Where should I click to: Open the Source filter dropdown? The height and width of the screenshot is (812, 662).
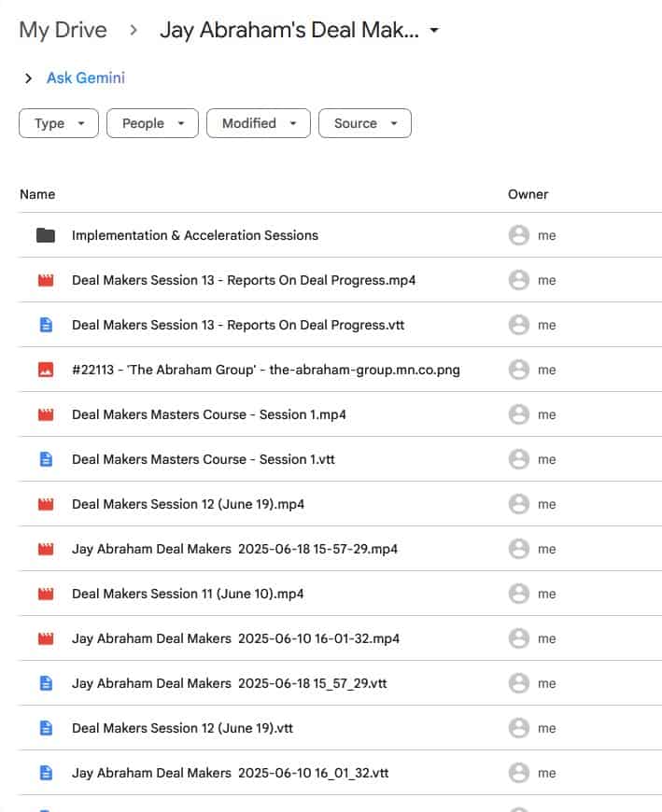pos(365,123)
